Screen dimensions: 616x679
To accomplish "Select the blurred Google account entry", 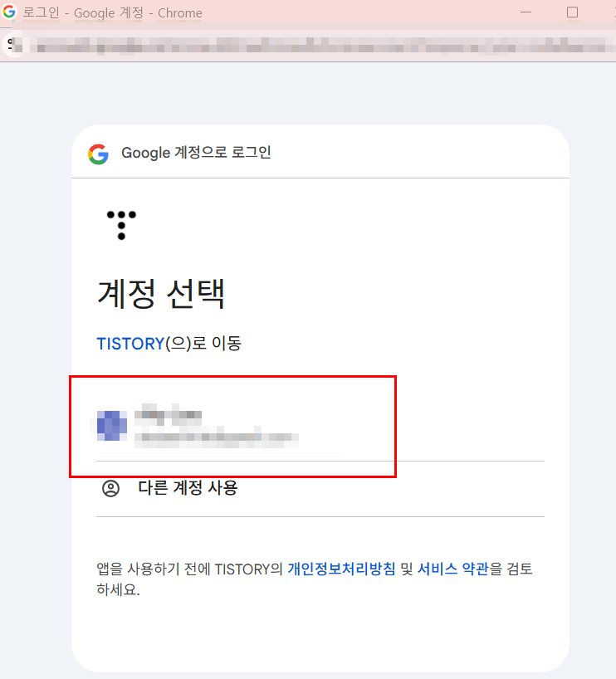I will pos(320,427).
